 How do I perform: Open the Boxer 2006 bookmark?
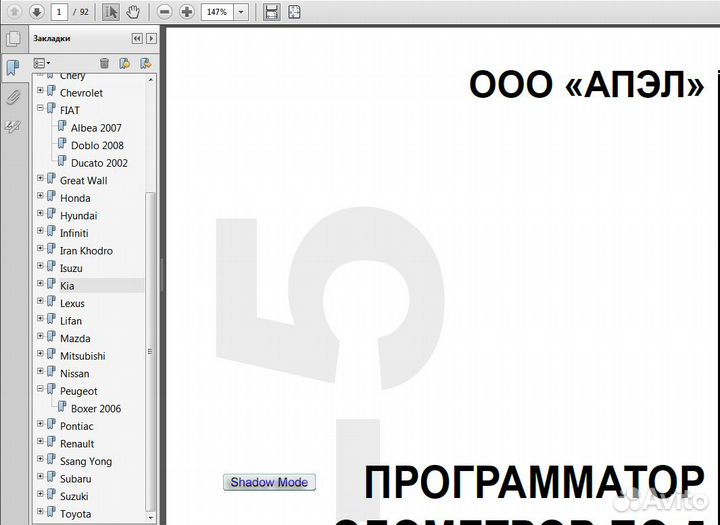tap(96, 408)
